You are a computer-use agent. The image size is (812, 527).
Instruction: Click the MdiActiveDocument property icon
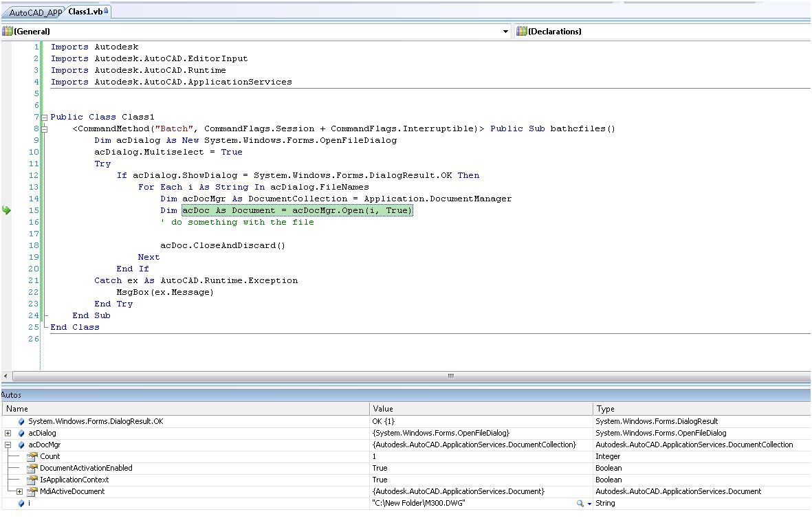tap(32, 492)
